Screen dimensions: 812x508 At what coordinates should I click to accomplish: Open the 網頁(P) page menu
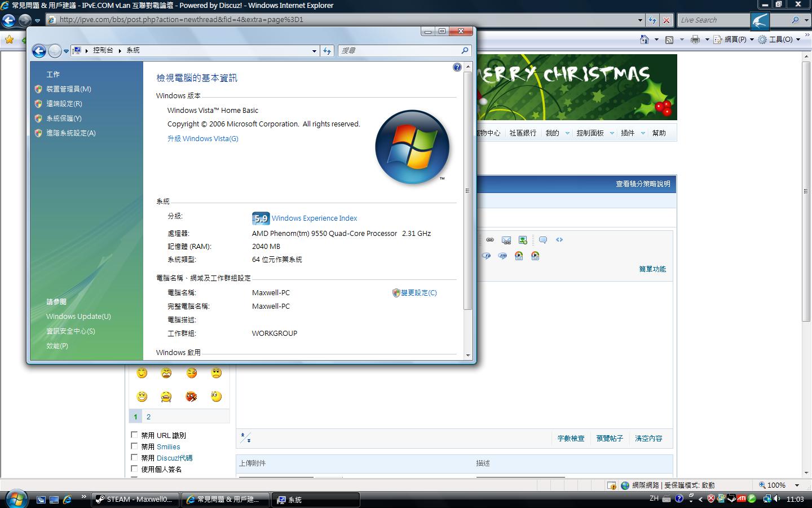tap(734, 40)
